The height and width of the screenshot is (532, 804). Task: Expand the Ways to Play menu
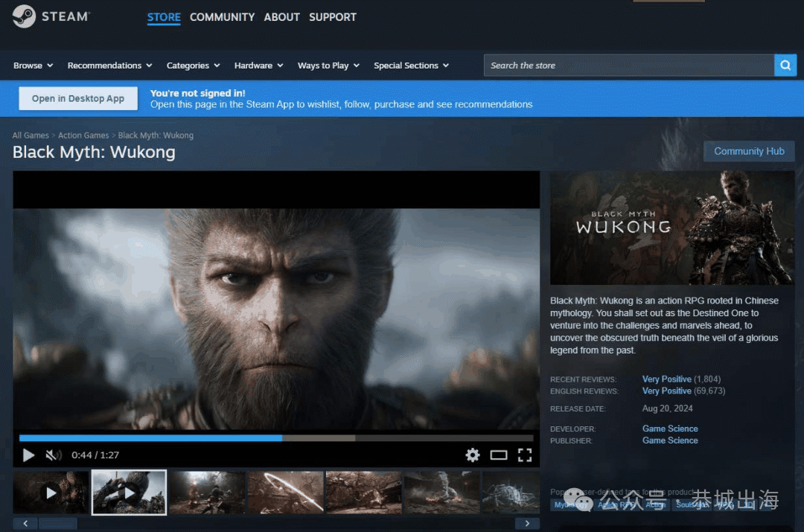(329, 65)
